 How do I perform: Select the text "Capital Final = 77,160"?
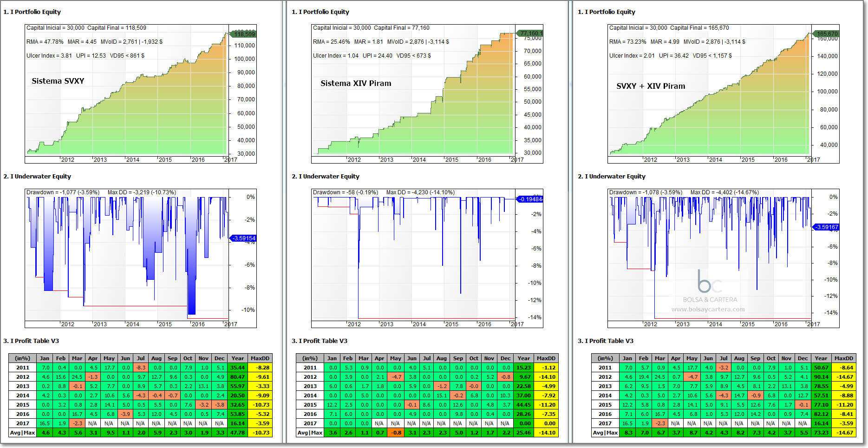402,28
